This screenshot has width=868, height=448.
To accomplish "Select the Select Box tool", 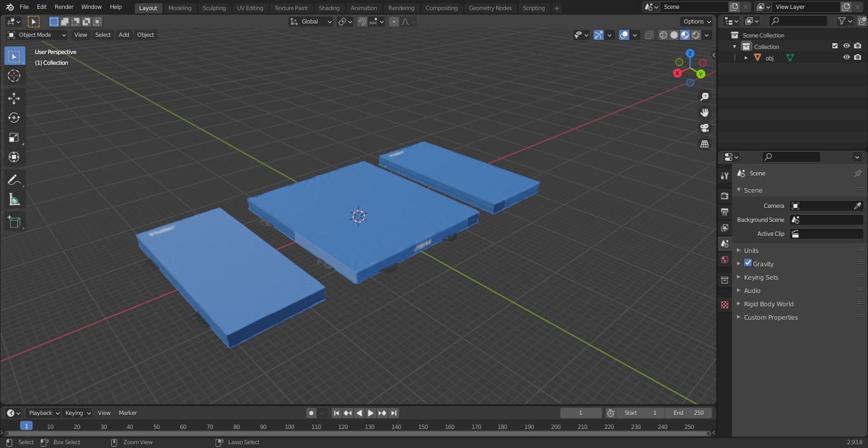I will (x=14, y=57).
